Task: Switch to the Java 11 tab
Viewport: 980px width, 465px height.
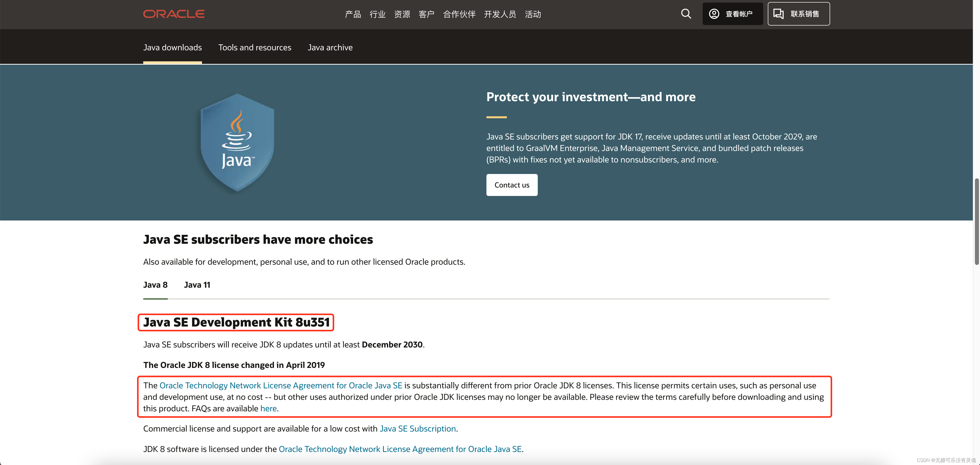Action: pos(197,285)
